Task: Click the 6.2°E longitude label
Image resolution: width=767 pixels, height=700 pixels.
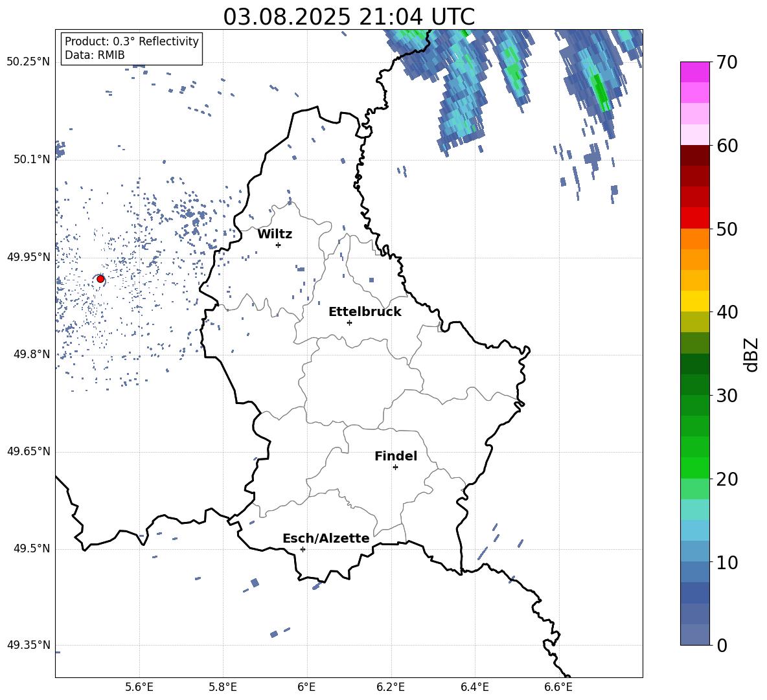Action: (x=391, y=687)
